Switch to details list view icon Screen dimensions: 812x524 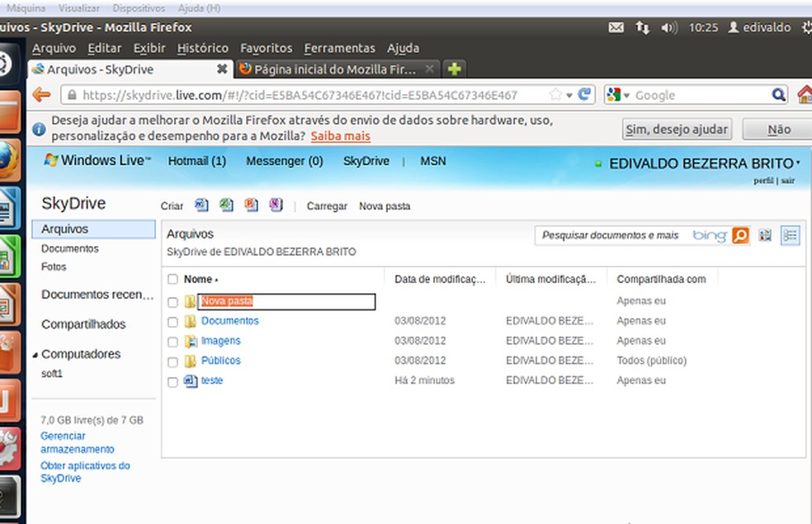coord(791,235)
